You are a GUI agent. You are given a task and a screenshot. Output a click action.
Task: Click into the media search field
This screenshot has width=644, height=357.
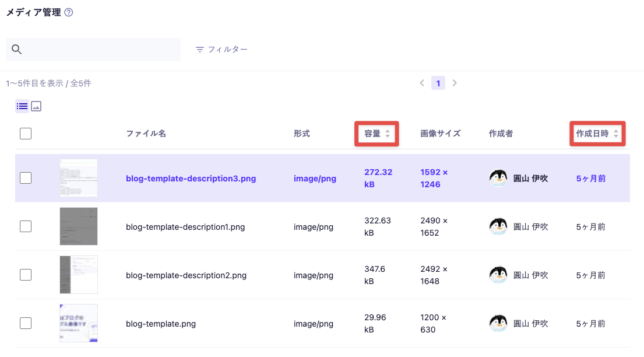click(99, 50)
